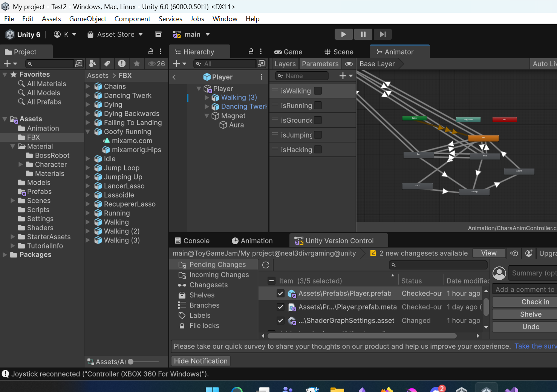Click the Hide Notification button

coord(201,361)
